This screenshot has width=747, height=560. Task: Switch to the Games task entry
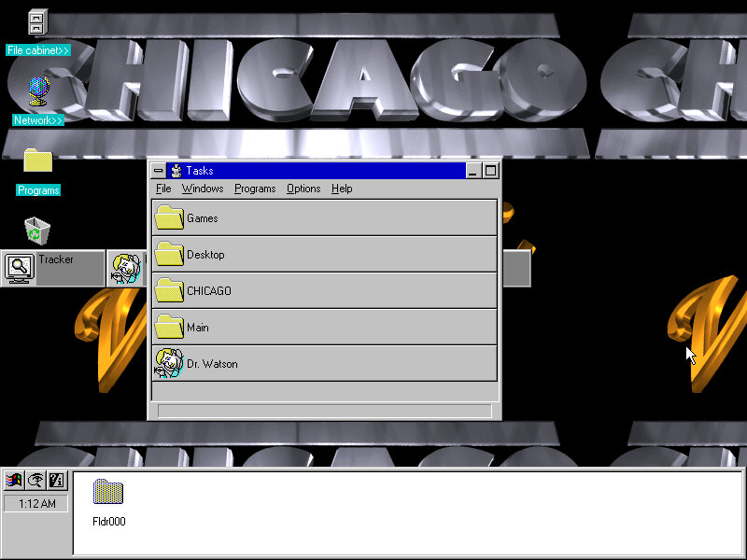pos(324,218)
